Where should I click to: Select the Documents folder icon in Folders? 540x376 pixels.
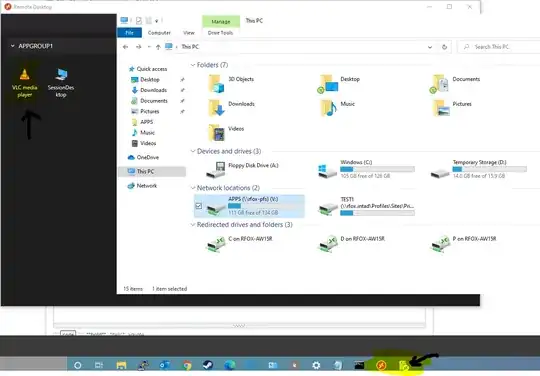[455, 83]
